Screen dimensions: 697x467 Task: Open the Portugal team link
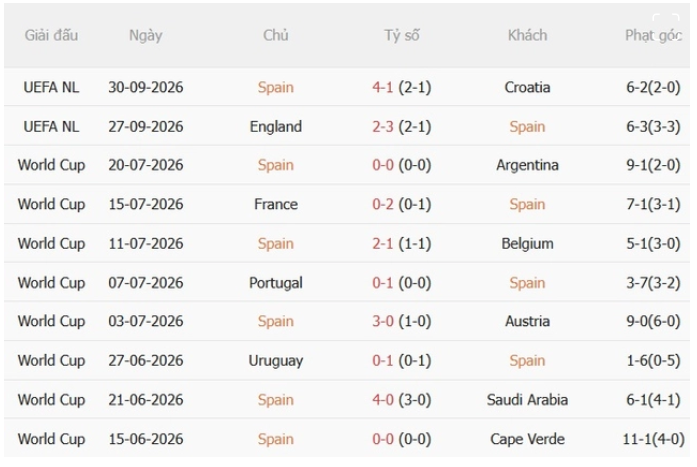click(x=276, y=283)
